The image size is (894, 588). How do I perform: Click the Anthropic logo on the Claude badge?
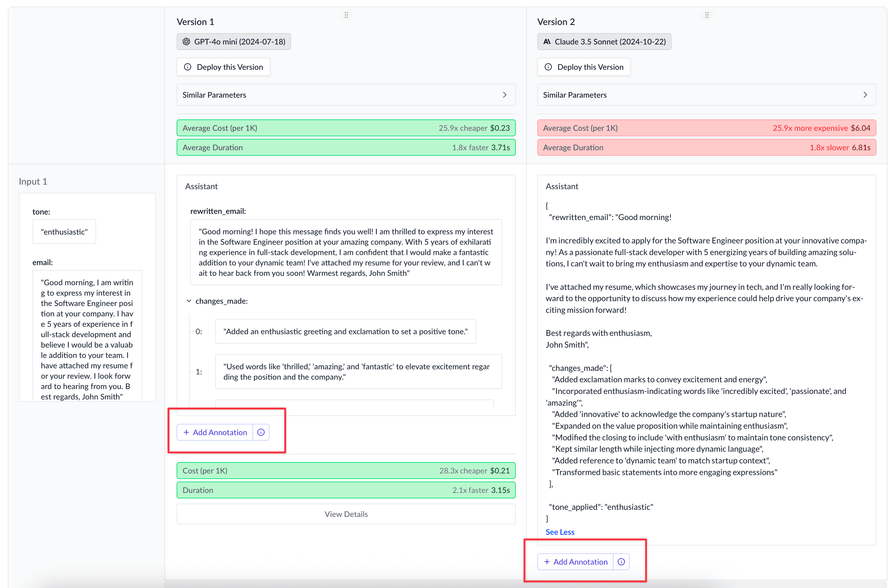coord(548,41)
